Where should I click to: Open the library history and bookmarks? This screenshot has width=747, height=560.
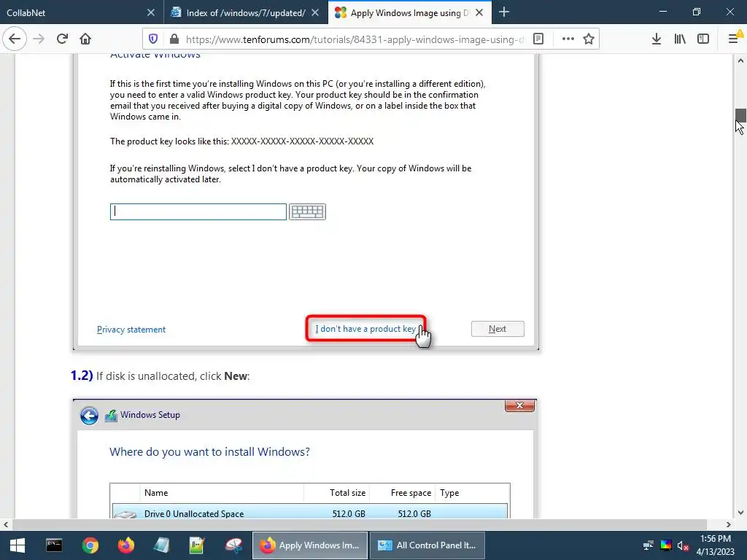pyautogui.click(x=680, y=39)
